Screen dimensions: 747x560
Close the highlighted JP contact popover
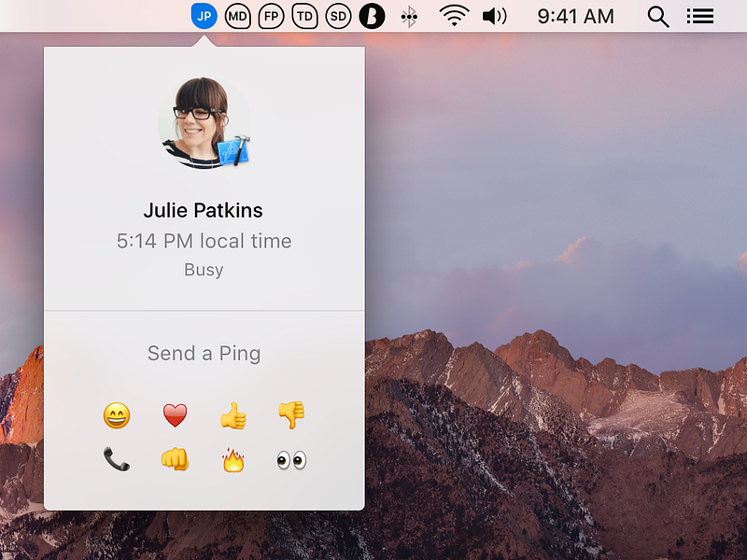pos(204,16)
